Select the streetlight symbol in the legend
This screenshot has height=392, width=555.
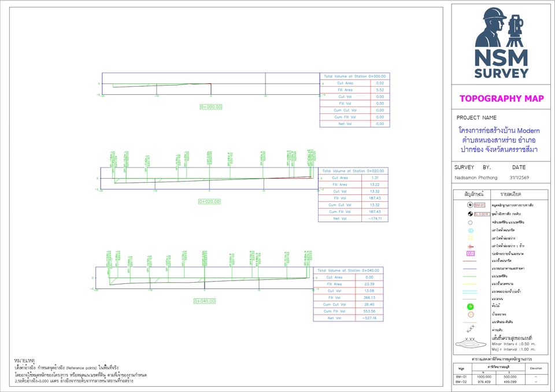pyautogui.click(x=471, y=238)
